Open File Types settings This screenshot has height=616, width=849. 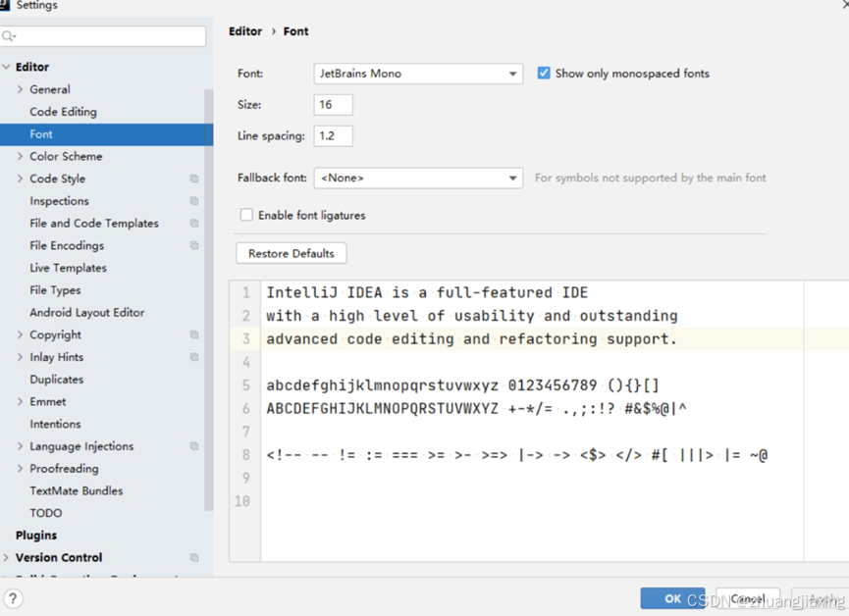(x=55, y=290)
